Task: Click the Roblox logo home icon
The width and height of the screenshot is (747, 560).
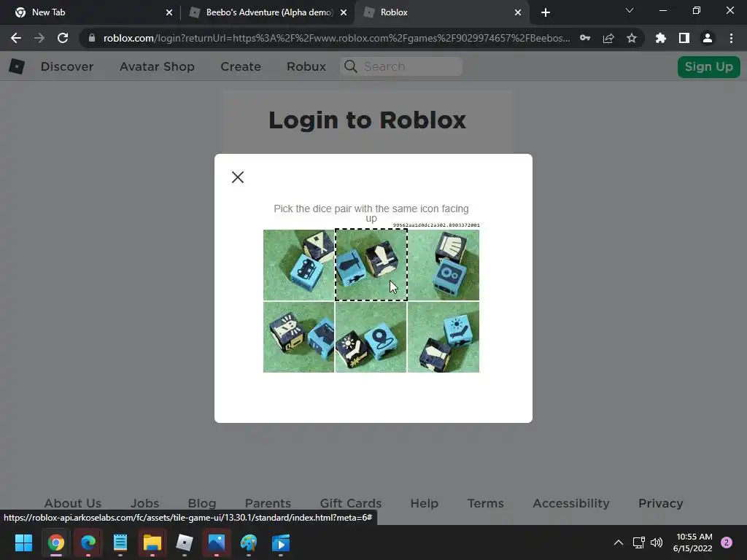Action: click(17, 66)
